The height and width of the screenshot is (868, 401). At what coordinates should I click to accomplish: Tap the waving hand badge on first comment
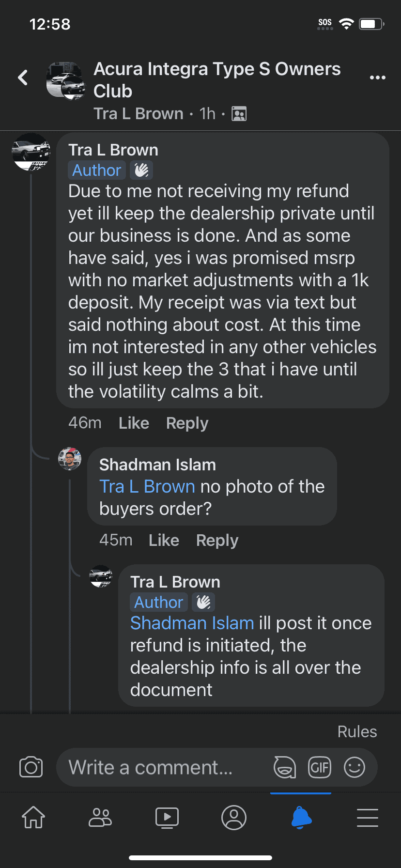[141, 170]
